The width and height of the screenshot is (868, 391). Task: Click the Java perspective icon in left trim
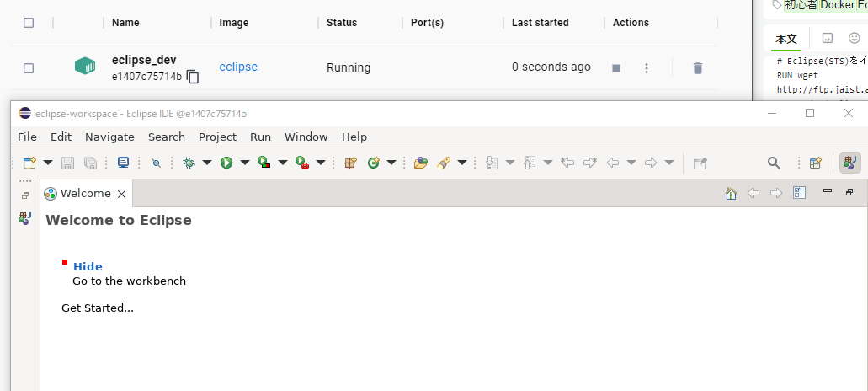[25, 218]
